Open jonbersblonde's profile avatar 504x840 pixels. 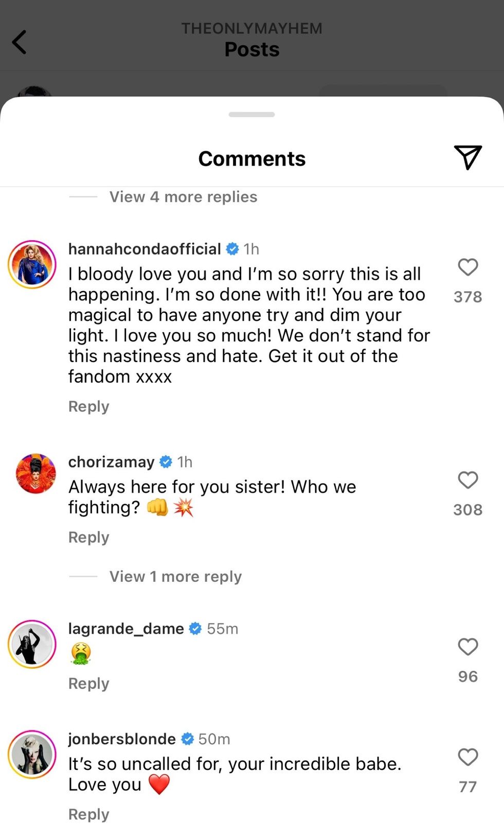click(x=32, y=754)
